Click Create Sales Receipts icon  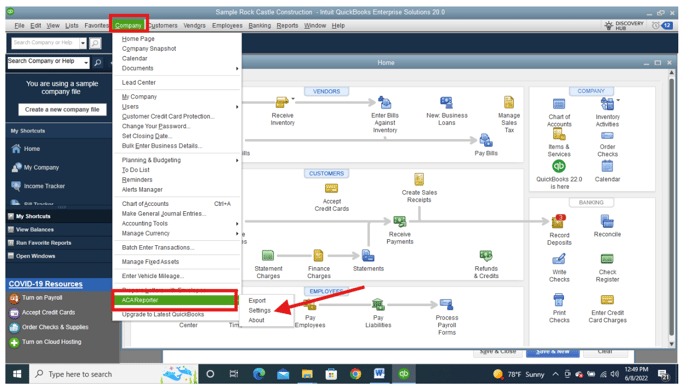[419, 179]
